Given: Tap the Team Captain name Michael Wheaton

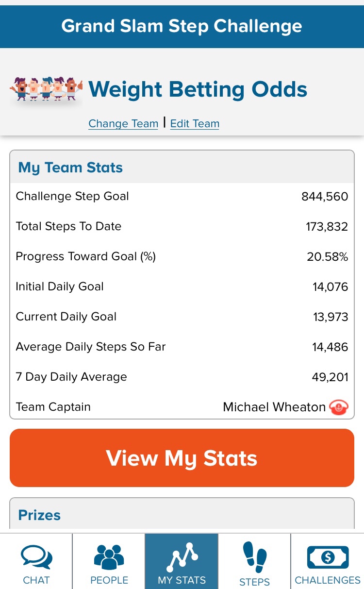Looking at the screenshot, I should coord(274,407).
